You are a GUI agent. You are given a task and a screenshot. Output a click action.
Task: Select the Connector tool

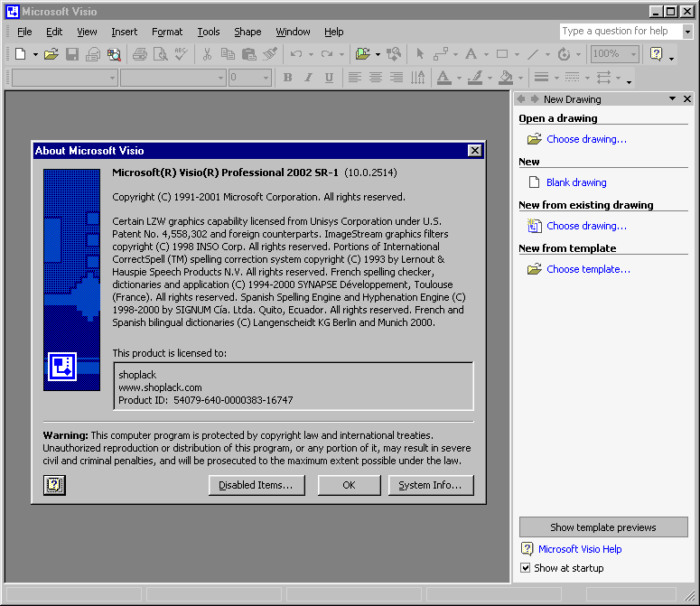[441, 54]
